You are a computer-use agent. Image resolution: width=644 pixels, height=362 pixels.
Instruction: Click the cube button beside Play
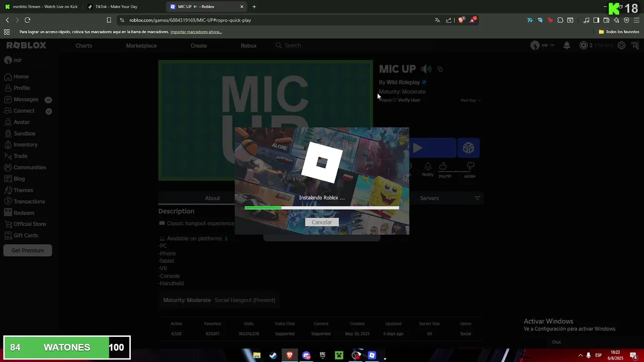(x=468, y=148)
